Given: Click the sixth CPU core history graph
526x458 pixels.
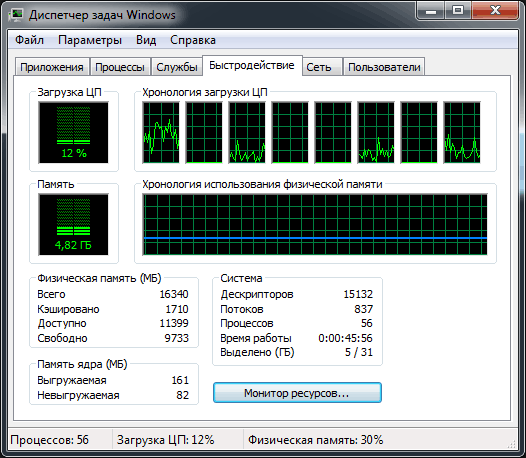Looking at the screenshot, I should [x=376, y=133].
